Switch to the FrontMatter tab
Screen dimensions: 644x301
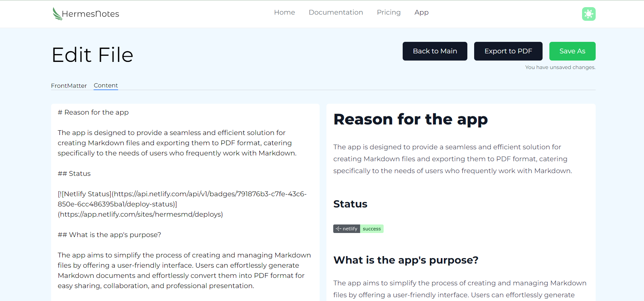tap(69, 86)
